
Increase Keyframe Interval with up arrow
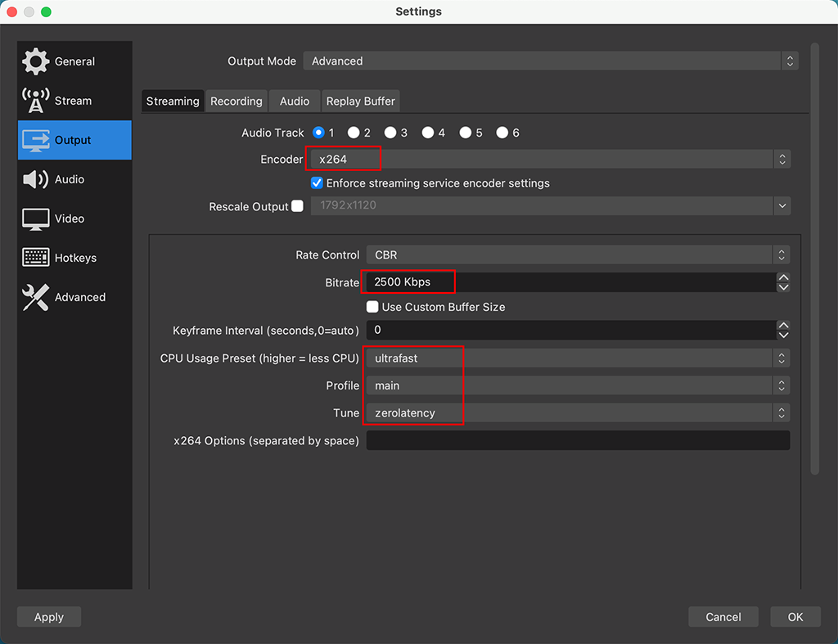coord(783,326)
